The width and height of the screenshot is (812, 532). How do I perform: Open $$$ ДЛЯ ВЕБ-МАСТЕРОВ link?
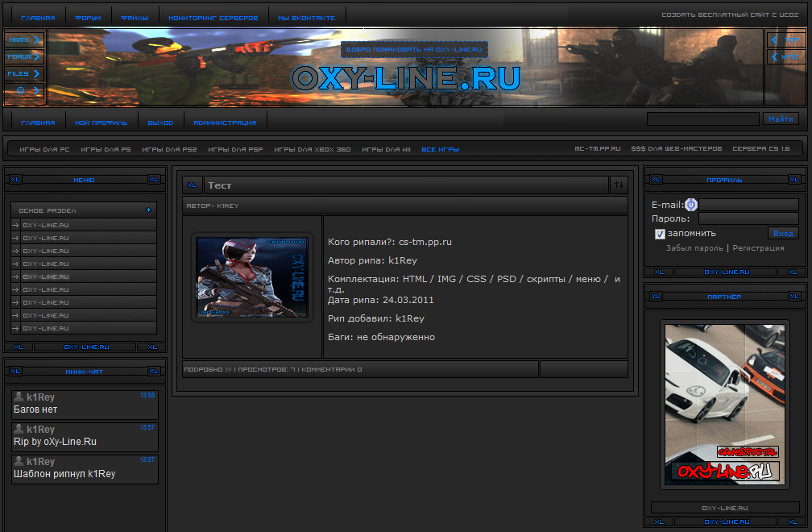pos(677,148)
